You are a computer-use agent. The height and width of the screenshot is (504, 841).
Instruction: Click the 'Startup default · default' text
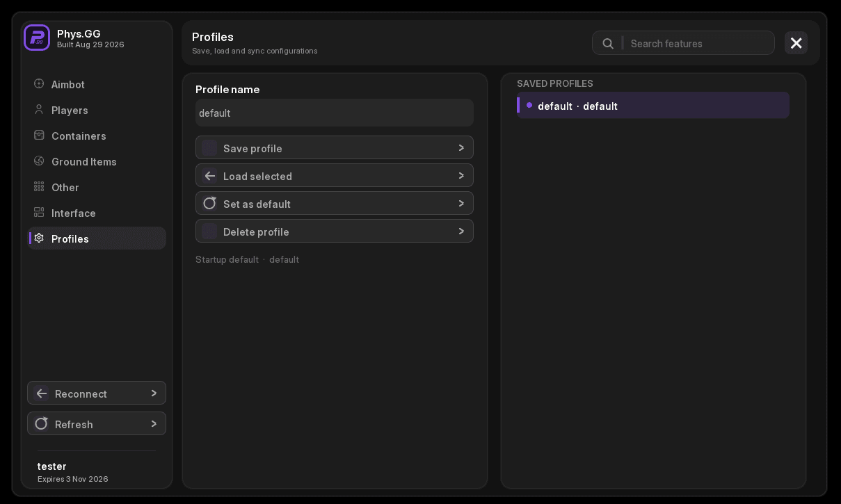pos(247,259)
